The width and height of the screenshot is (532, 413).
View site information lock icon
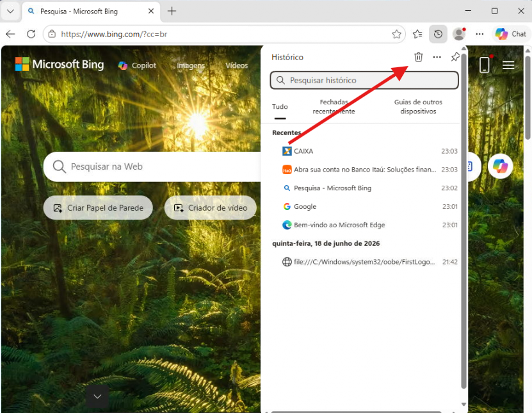(x=52, y=34)
